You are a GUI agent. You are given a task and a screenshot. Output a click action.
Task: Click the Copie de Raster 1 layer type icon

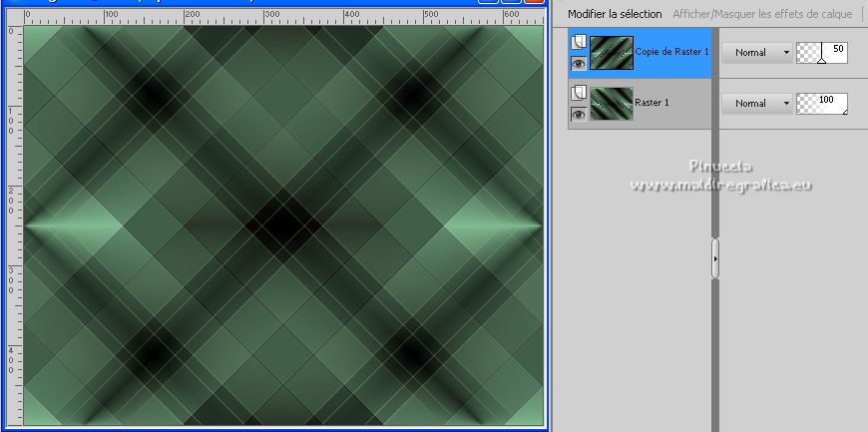[x=579, y=43]
